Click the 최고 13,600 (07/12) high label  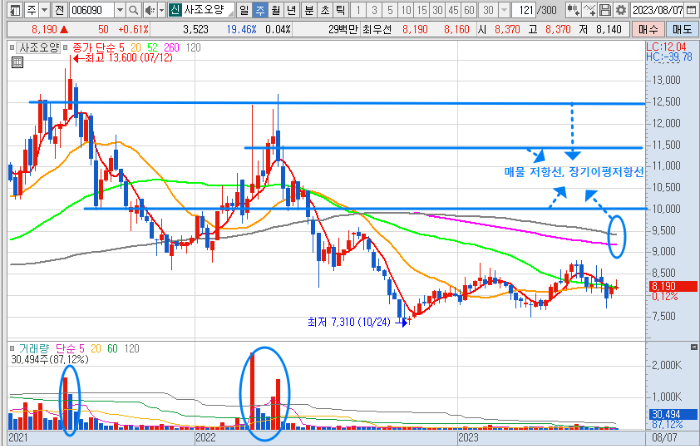(x=129, y=58)
